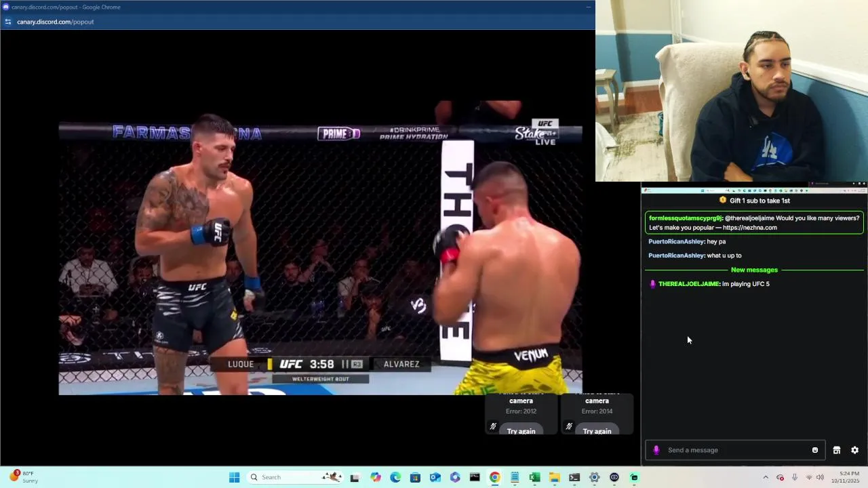Open File Explorer from taskbar

coord(554,477)
